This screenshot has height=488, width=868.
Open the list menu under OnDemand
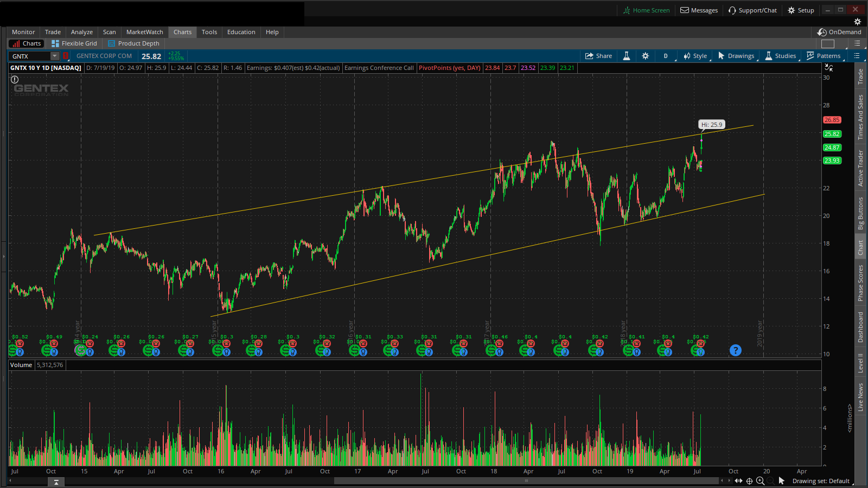(x=857, y=43)
